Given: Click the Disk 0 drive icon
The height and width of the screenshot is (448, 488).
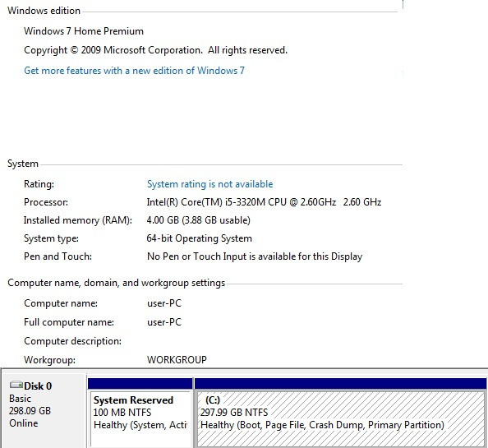Looking at the screenshot, I should 16,385.
